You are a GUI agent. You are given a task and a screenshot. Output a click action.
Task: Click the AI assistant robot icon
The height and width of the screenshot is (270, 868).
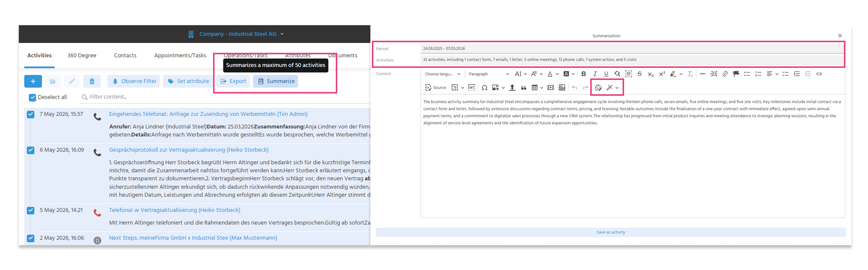pos(598,87)
